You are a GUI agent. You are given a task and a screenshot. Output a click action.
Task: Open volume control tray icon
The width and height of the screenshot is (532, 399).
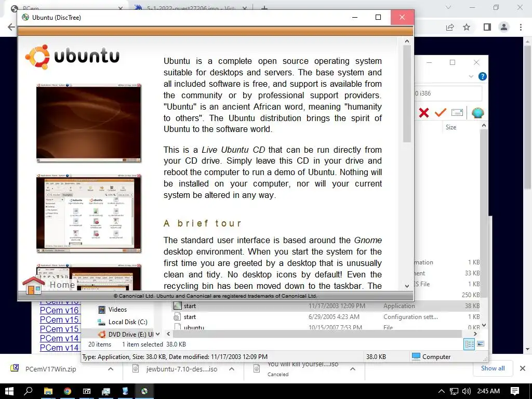coord(467,391)
